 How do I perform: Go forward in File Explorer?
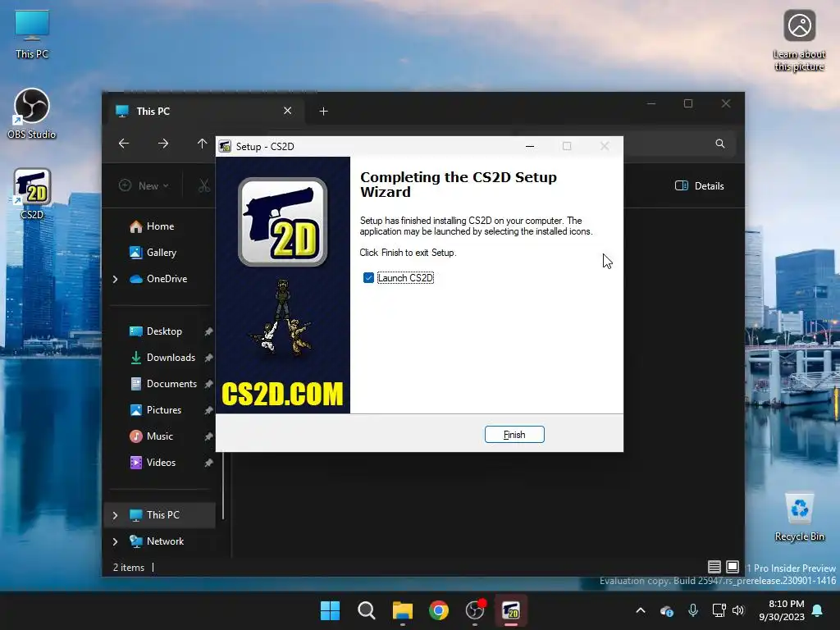tap(163, 144)
